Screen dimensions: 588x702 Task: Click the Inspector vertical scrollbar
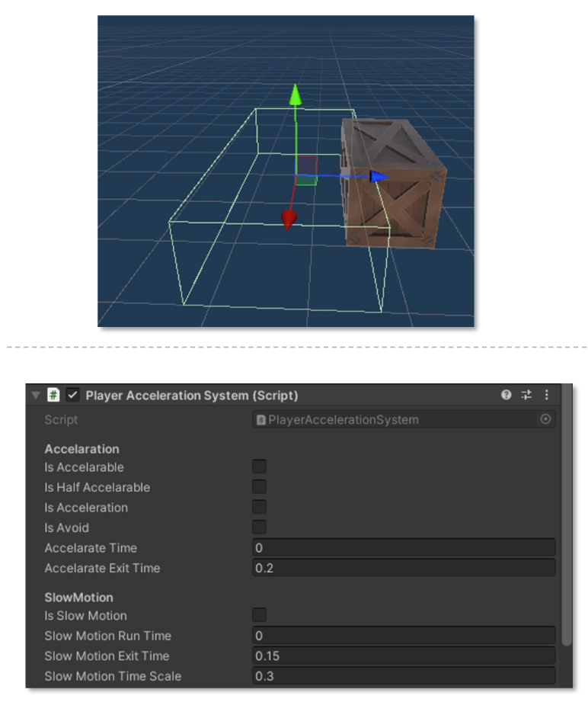[x=566, y=534]
